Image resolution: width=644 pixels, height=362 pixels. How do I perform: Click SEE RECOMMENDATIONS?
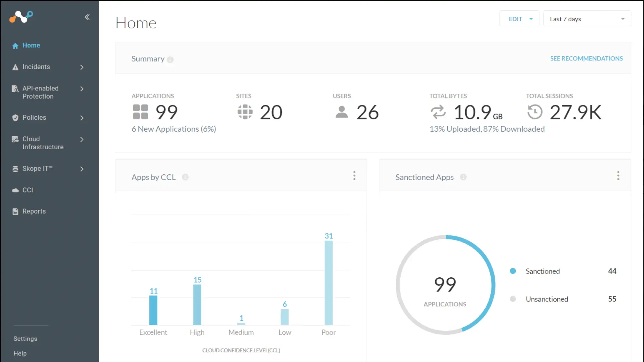point(586,58)
